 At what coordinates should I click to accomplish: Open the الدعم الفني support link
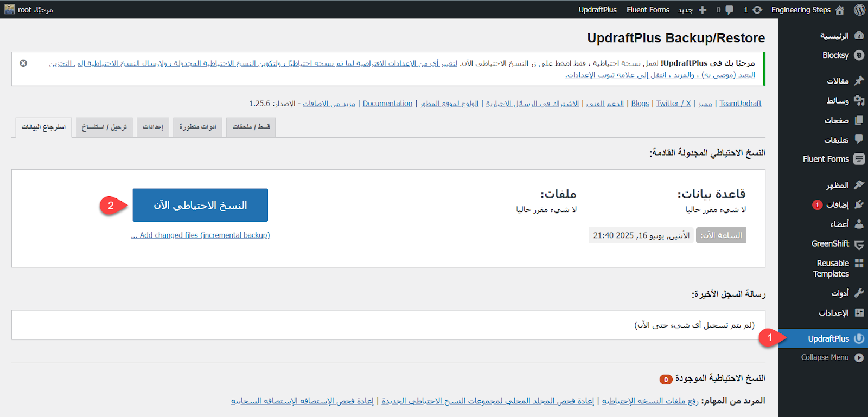(x=605, y=104)
